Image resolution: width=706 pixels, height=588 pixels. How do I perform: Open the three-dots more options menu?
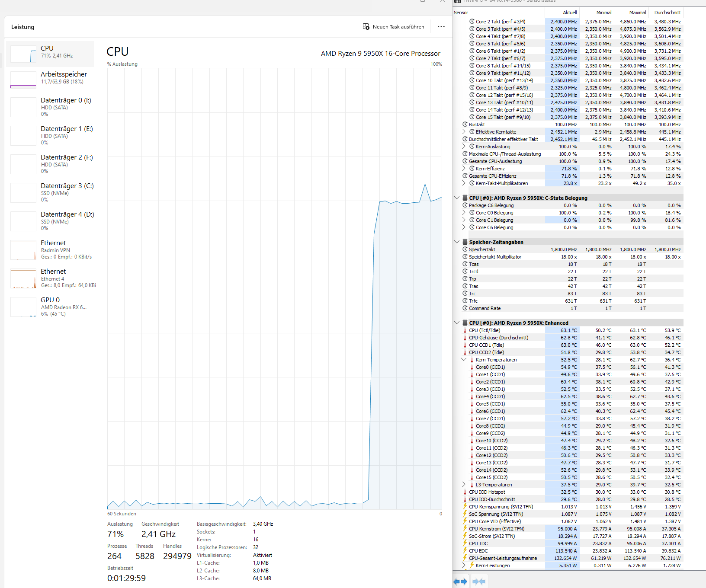click(441, 27)
